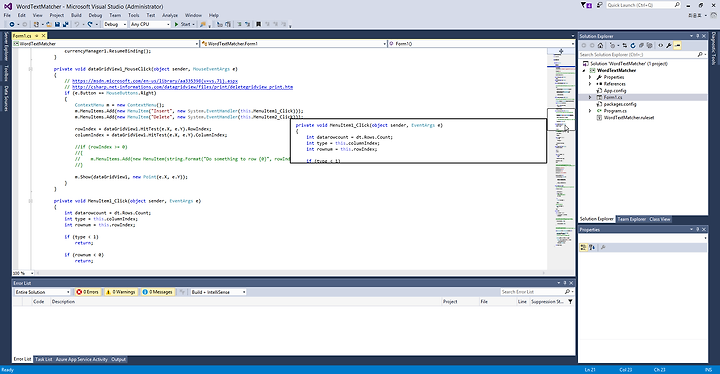Toggle a bookmark with the bookmark icon
Screen dimensions: 720x374
[259, 24]
